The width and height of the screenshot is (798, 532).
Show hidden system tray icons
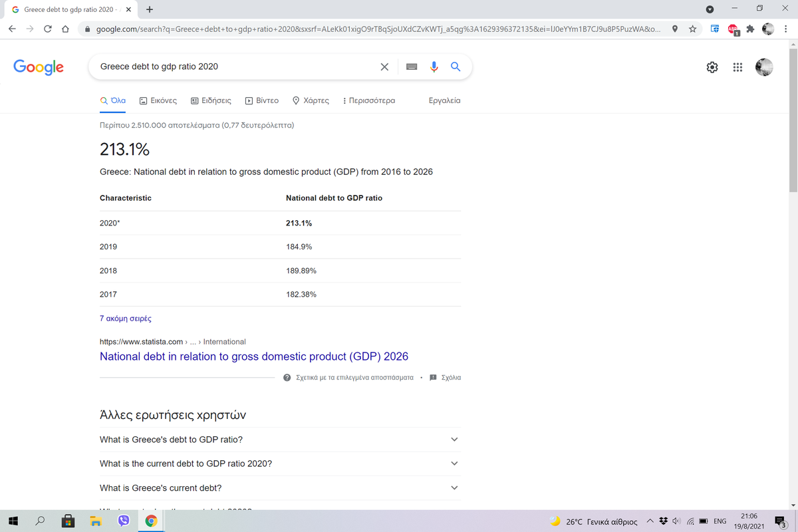tap(650, 521)
